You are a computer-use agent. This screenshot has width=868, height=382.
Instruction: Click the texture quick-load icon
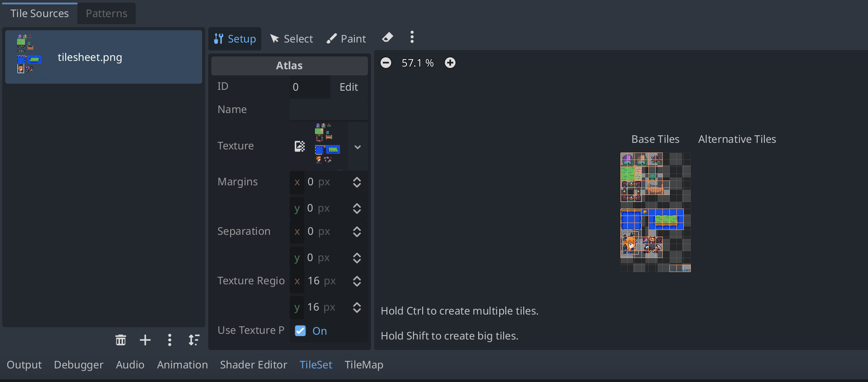300,146
